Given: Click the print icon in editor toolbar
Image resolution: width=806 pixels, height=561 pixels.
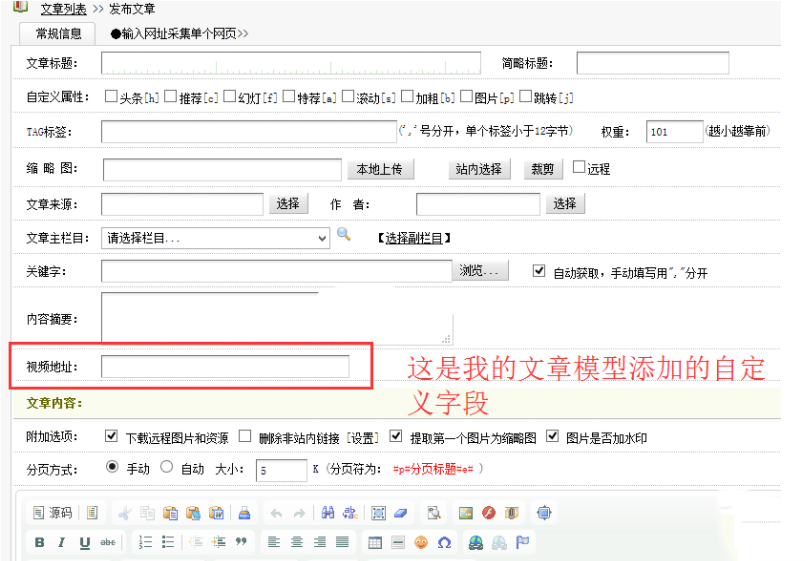Looking at the screenshot, I should pyautogui.click(x=244, y=513).
